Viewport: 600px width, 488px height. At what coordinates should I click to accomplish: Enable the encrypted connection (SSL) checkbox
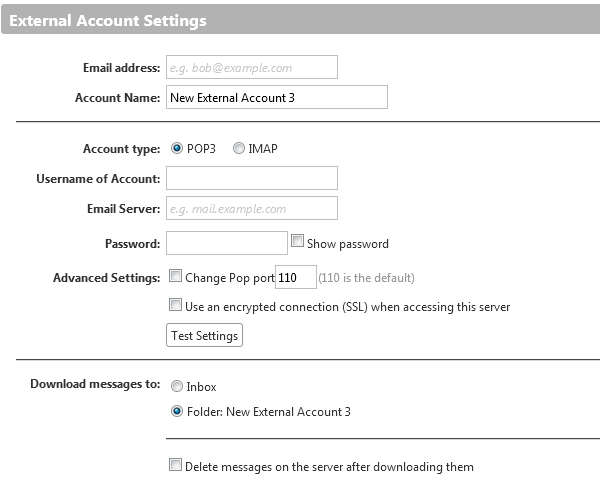pyautogui.click(x=176, y=306)
